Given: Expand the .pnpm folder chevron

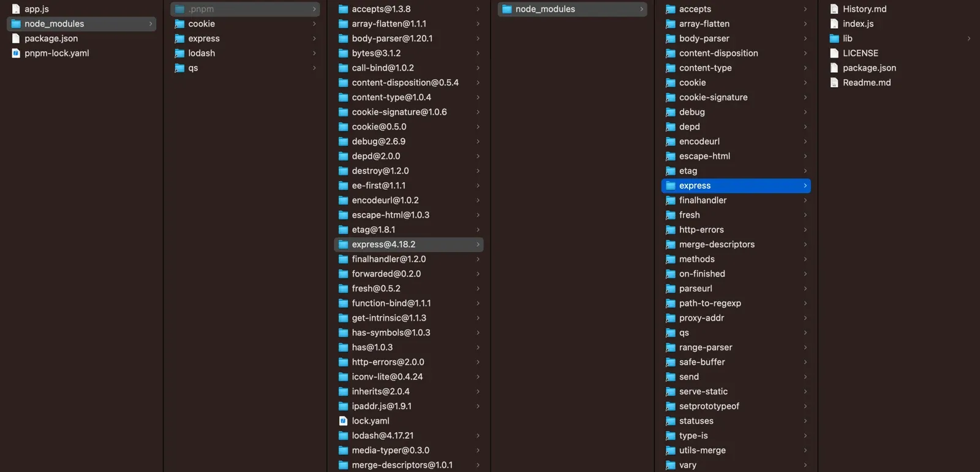Looking at the screenshot, I should [314, 9].
